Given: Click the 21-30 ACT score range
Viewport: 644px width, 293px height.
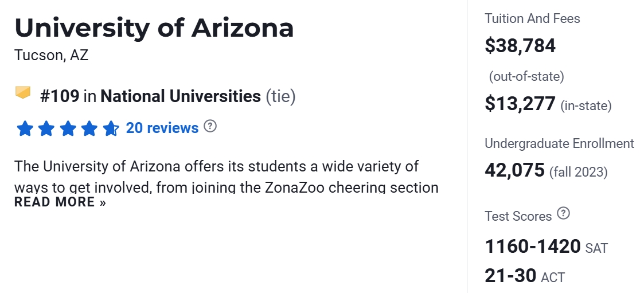Looking at the screenshot, I should pos(510,276).
